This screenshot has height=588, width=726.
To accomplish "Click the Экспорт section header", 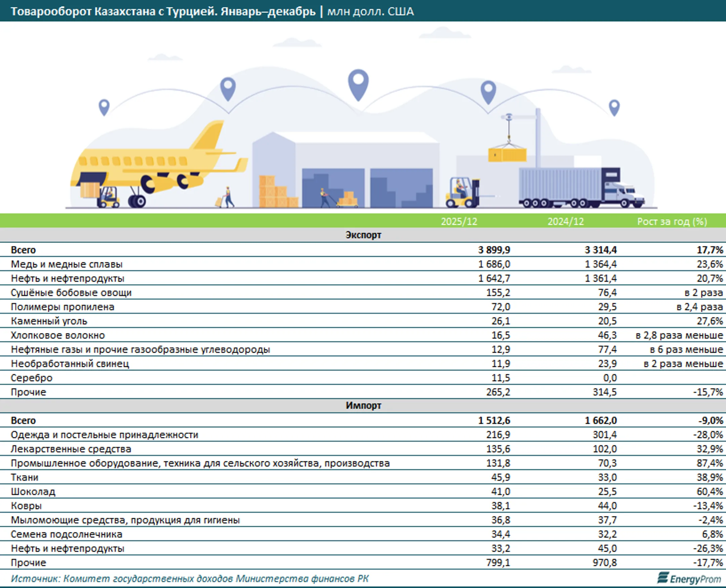I will pyautogui.click(x=363, y=235).
